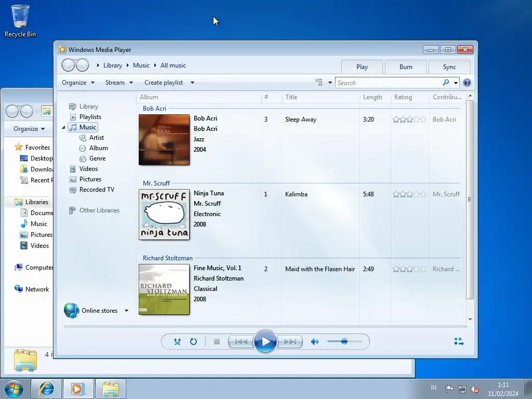Image resolution: width=532 pixels, height=399 pixels.
Task: Select Maid with the Flaxen Hair track
Action: (x=320, y=269)
